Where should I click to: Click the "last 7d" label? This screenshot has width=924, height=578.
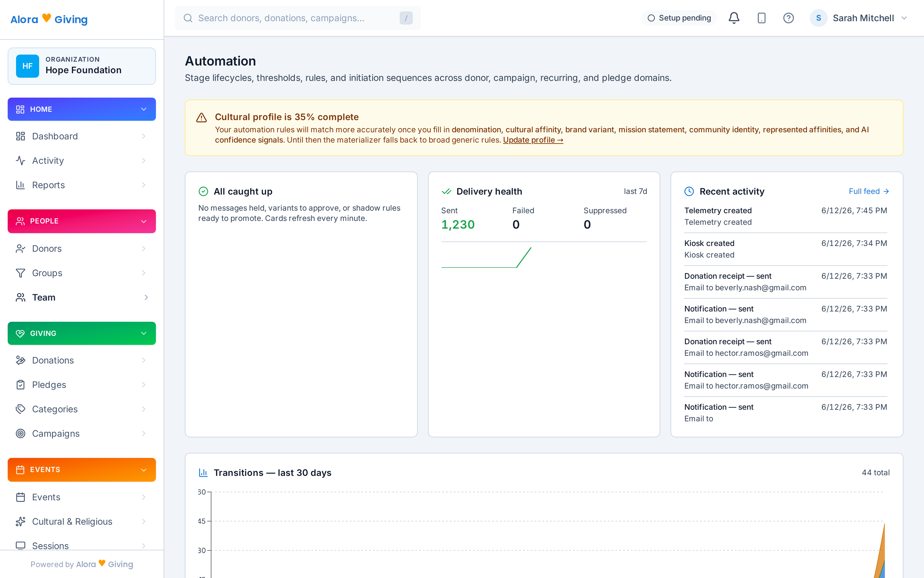click(635, 191)
